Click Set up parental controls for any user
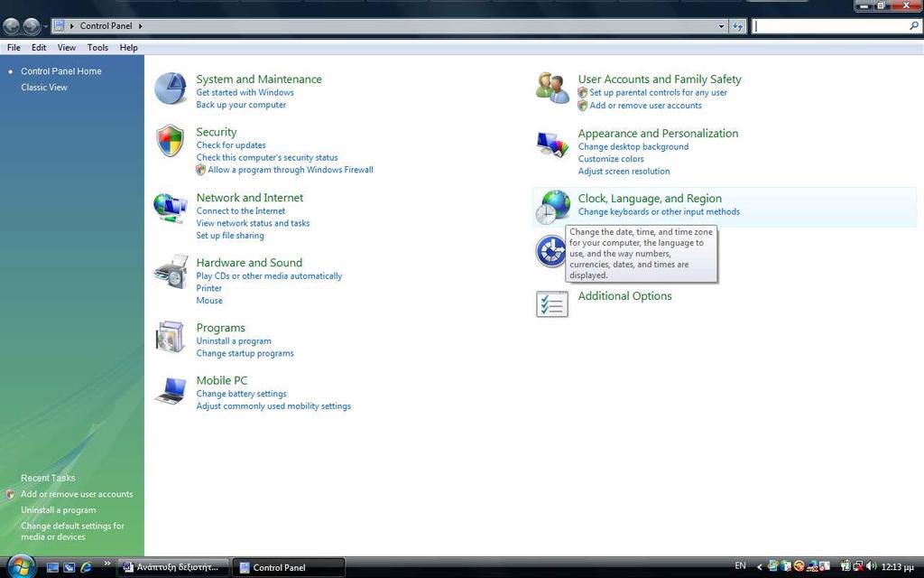Image resolution: width=924 pixels, height=578 pixels. 658,93
